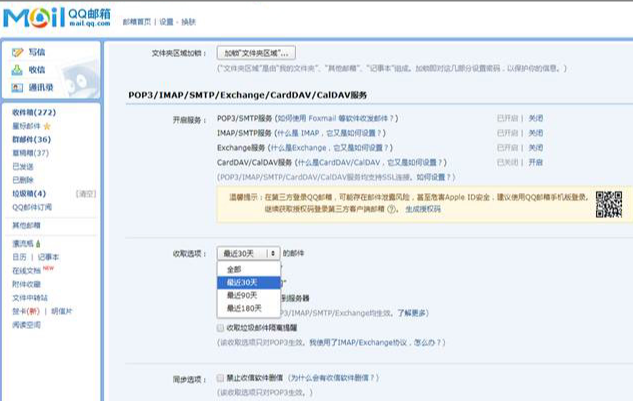Open 设置 in the header
633x401 pixels.
pos(166,22)
